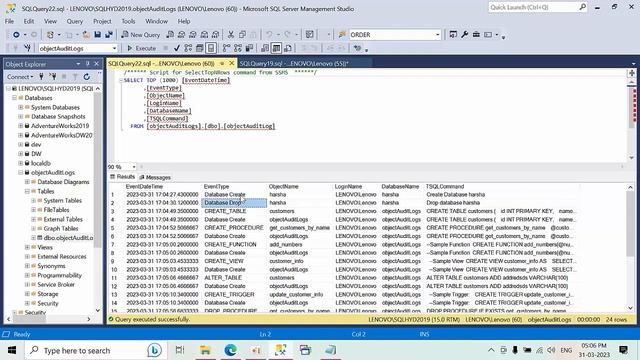Click the Disconnect plug icon in Object Explorer
The height and width of the screenshot is (360, 640).
tap(53, 76)
